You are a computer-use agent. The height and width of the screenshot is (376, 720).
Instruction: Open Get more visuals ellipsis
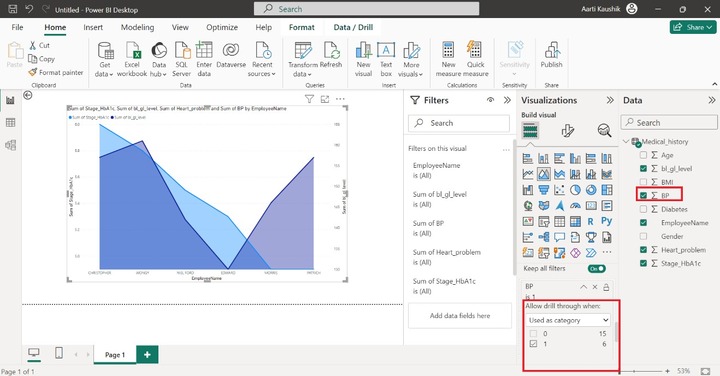607,252
